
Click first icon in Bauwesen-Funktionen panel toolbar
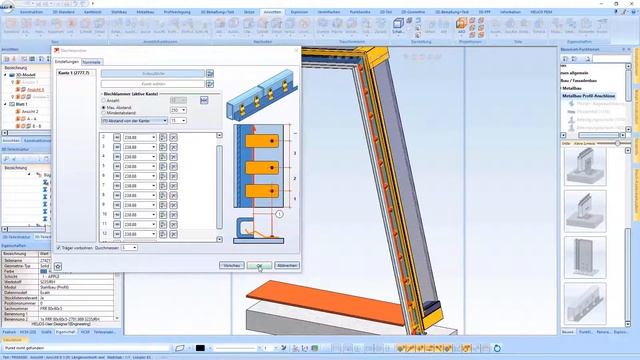coord(565,59)
